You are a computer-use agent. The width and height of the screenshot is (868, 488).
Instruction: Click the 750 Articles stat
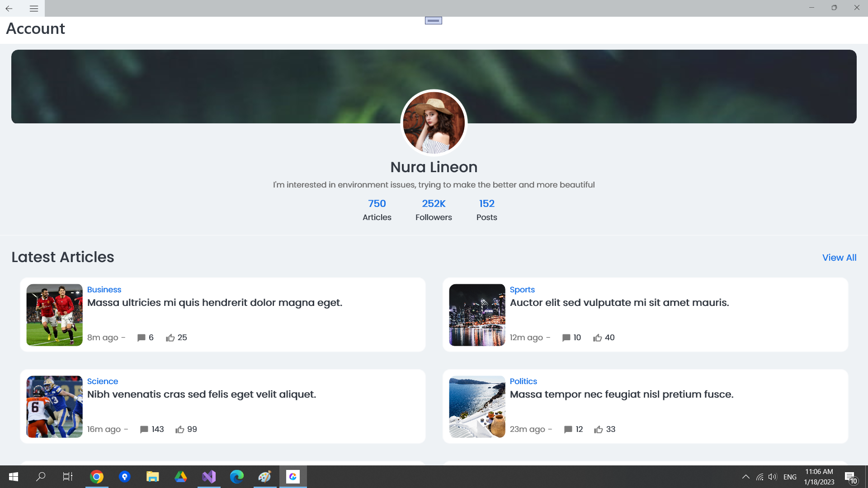[x=377, y=204]
